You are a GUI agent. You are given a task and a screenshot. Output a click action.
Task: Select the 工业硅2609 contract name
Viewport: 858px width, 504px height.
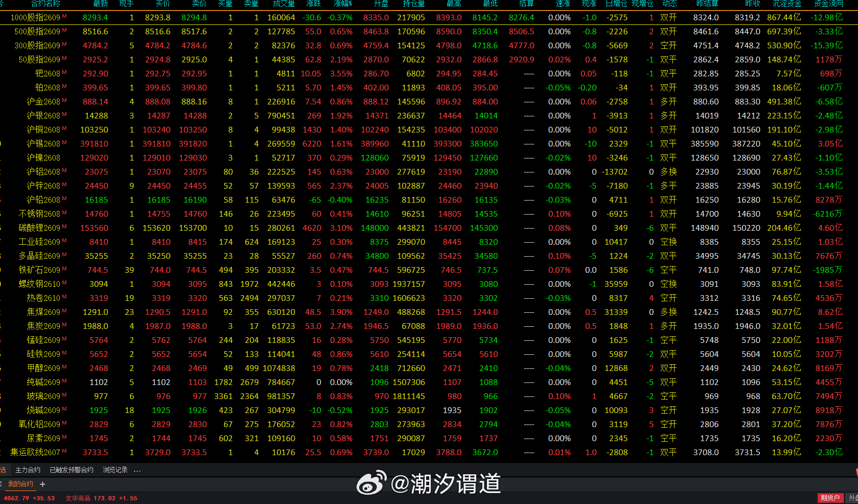pyautogui.click(x=39, y=242)
